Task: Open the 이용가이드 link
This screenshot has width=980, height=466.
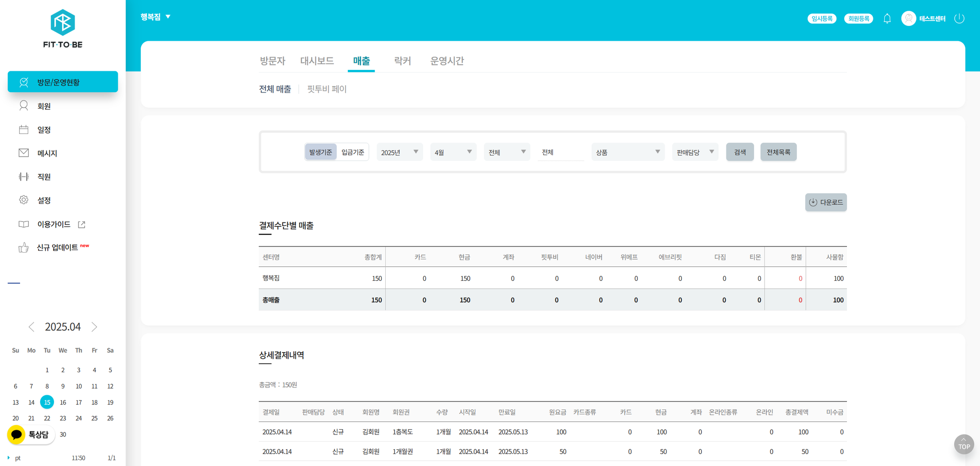Action: coord(54,224)
